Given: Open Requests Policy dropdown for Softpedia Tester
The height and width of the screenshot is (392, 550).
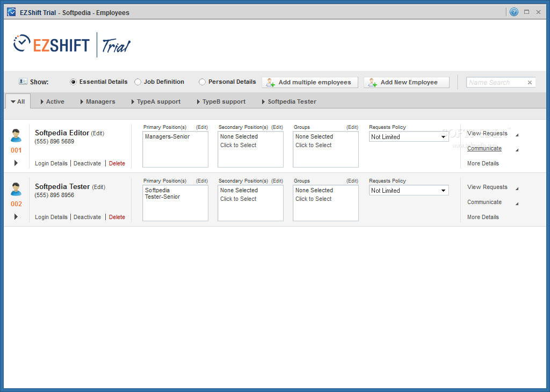Looking at the screenshot, I should click(409, 191).
